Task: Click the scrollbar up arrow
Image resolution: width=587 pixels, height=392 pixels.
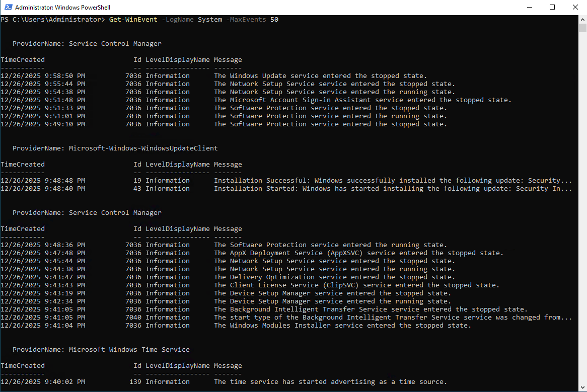Action: click(582, 19)
